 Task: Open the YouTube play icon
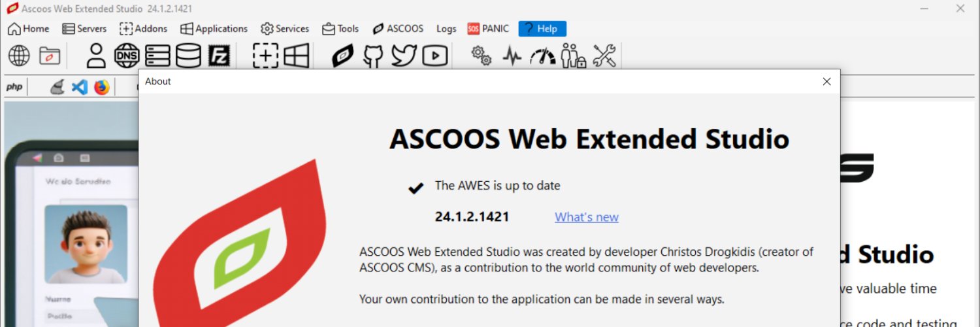click(x=434, y=56)
